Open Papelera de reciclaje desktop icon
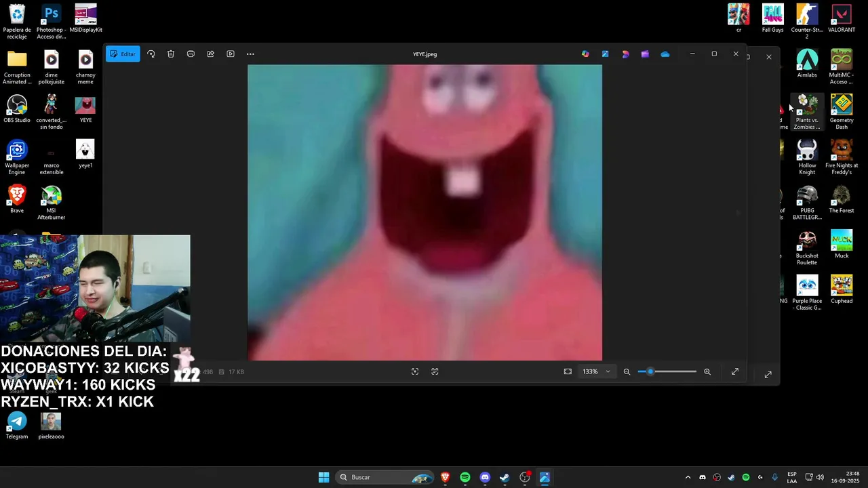Viewport: 868px width, 488px height. coord(17,22)
